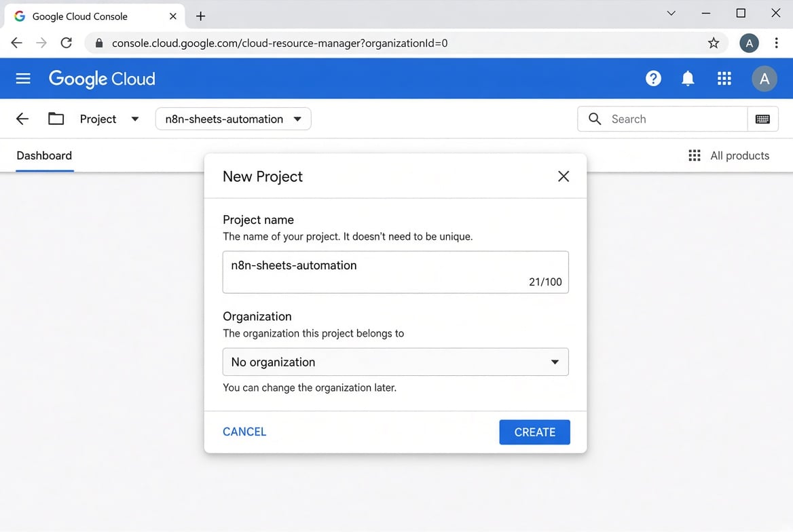Click the Project name heading

(x=258, y=220)
